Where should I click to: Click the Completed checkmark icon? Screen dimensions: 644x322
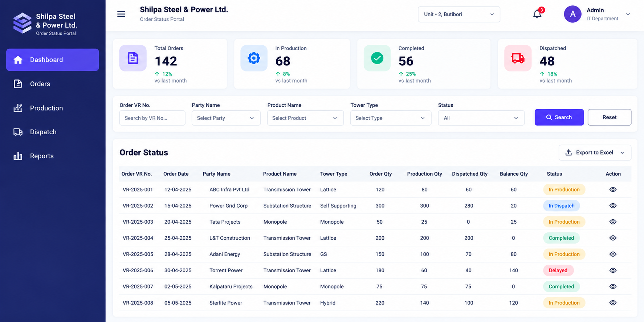click(377, 58)
